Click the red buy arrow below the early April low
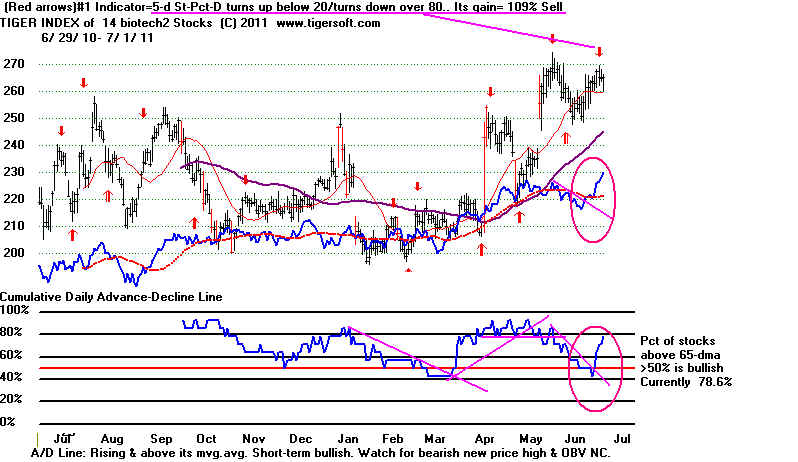The height and width of the screenshot is (462, 798). (481, 249)
